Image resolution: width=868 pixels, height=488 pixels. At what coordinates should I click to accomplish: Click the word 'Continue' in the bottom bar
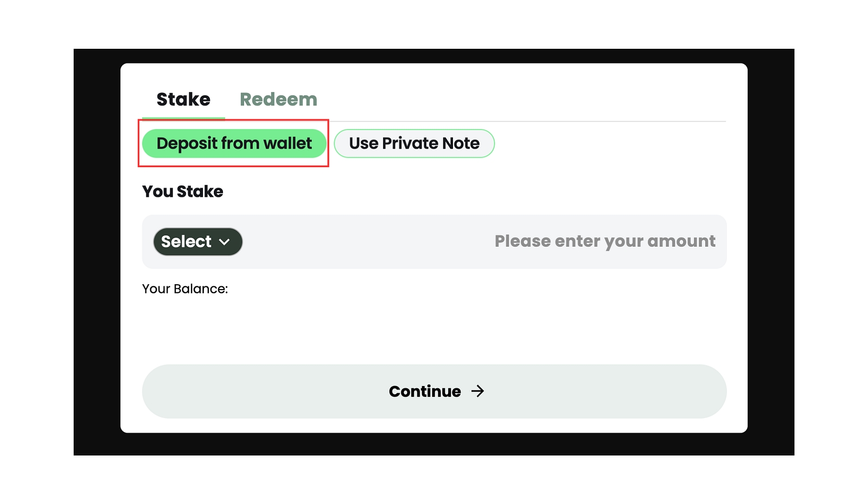[425, 391]
